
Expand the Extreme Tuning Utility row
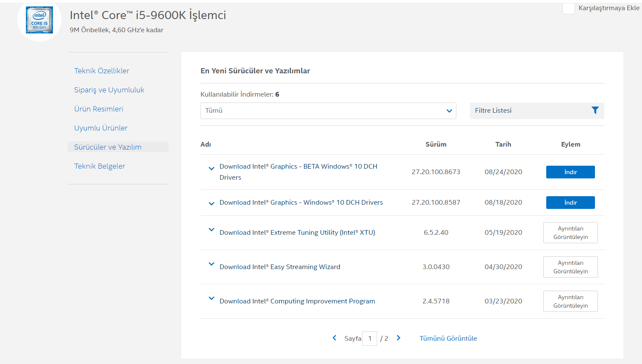coord(211,230)
